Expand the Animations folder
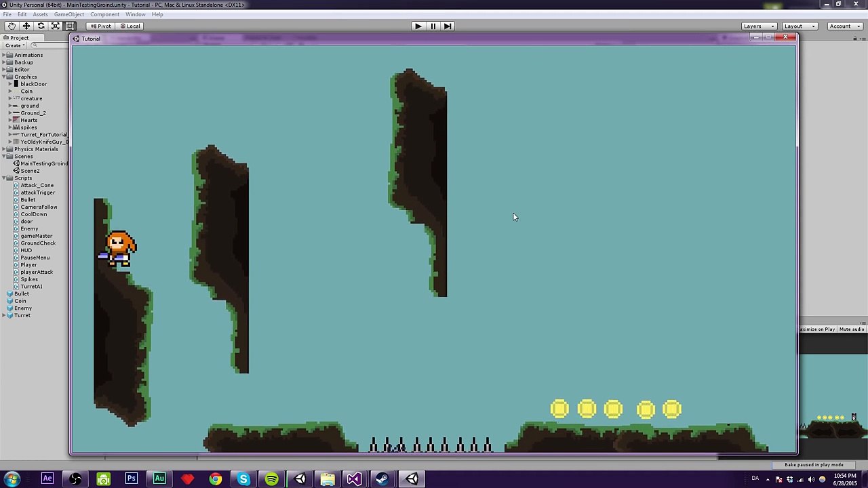Viewport: 868px width, 488px height. click(x=5, y=55)
